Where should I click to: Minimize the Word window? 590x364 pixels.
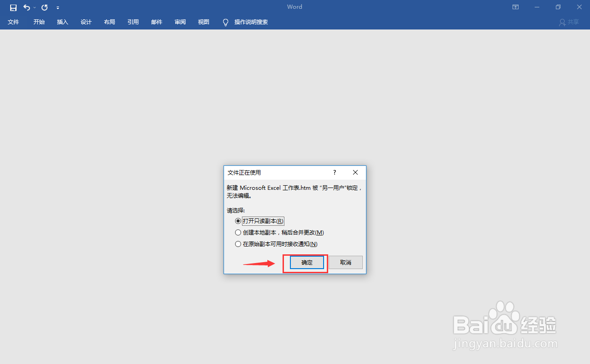pyautogui.click(x=537, y=7)
